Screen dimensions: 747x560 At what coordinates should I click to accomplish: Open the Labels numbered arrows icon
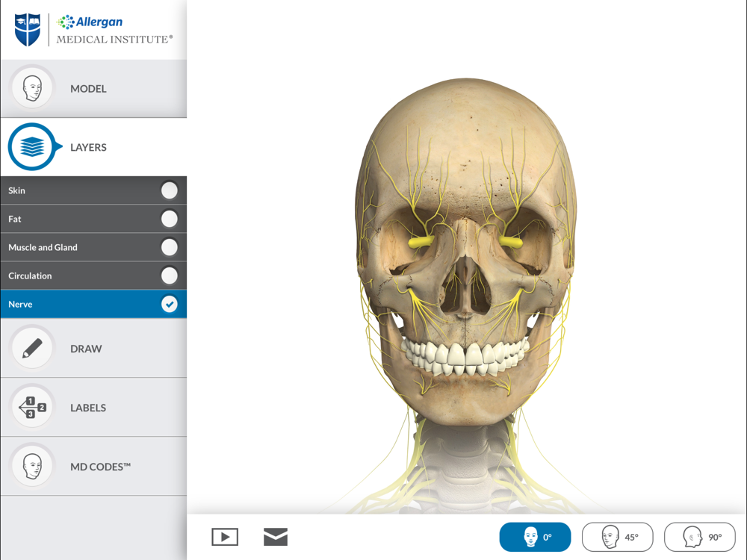pos(32,407)
